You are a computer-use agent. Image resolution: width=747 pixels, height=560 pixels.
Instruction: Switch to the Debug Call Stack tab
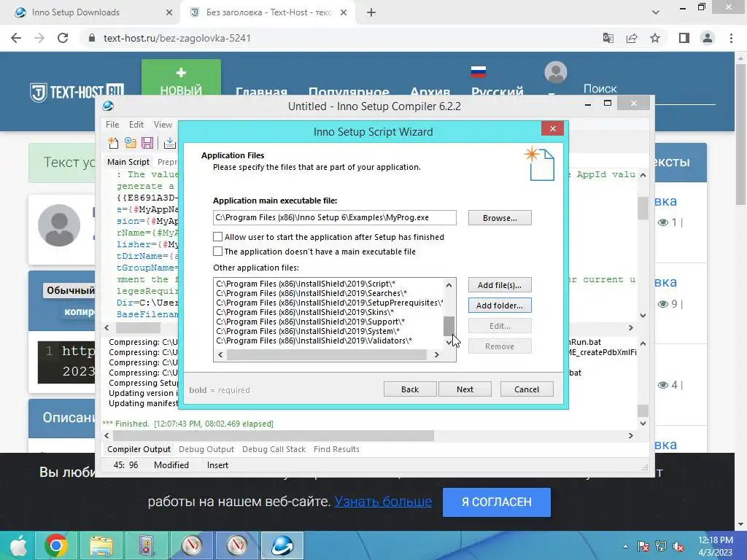pos(274,449)
